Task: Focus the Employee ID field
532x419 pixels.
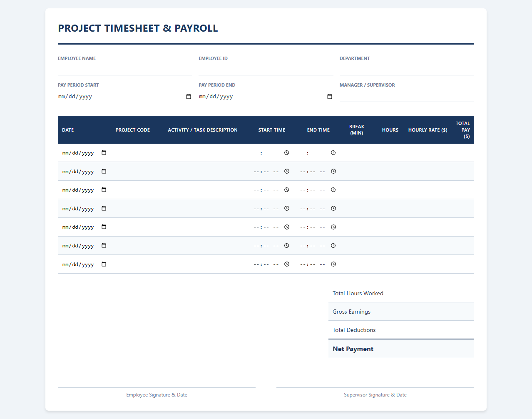Action: [x=266, y=69]
